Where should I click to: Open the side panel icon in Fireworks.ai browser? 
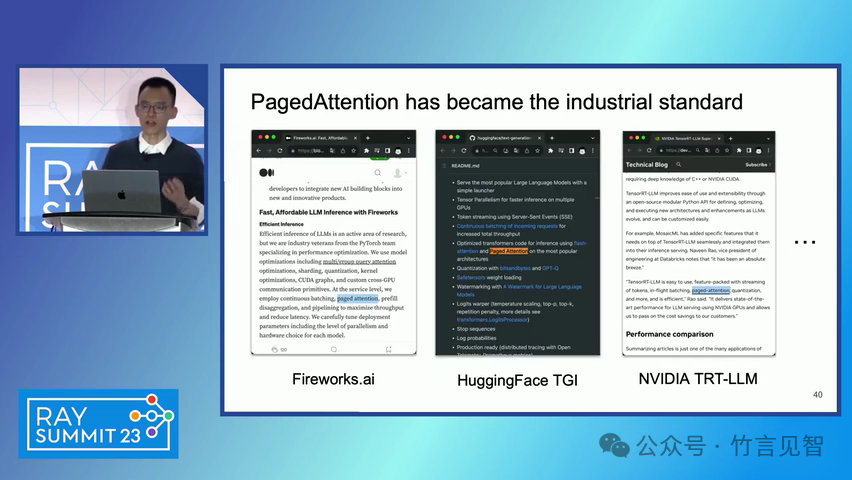pos(387,151)
